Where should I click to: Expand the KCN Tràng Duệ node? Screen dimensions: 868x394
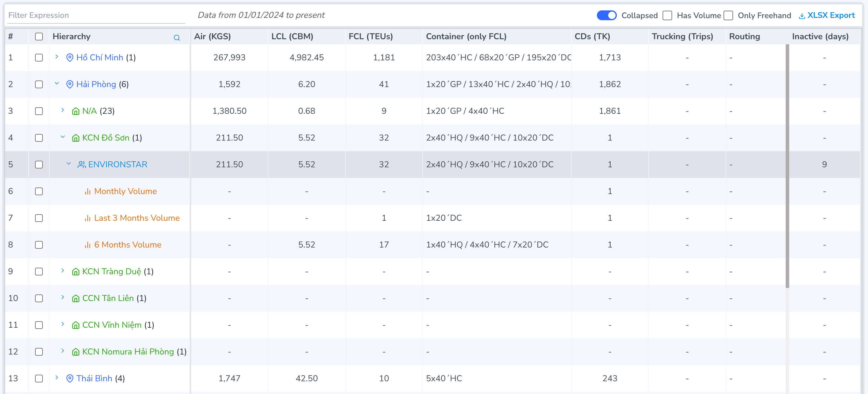click(62, 270)
